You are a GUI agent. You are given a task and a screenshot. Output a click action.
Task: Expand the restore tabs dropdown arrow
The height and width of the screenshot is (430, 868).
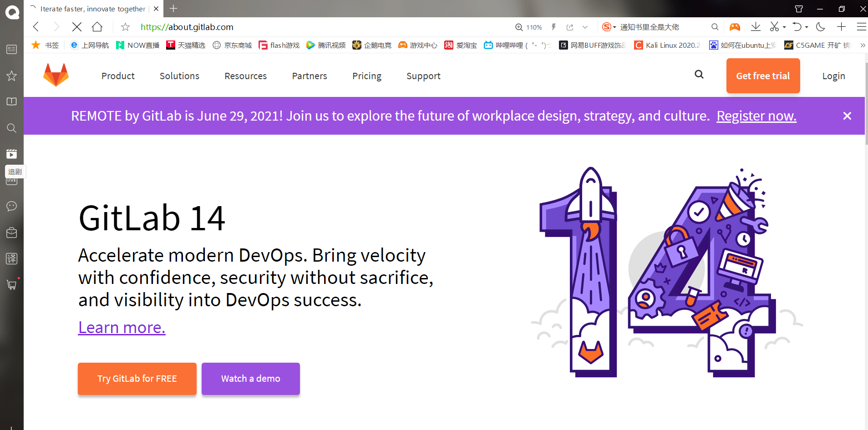coord(807,27)
